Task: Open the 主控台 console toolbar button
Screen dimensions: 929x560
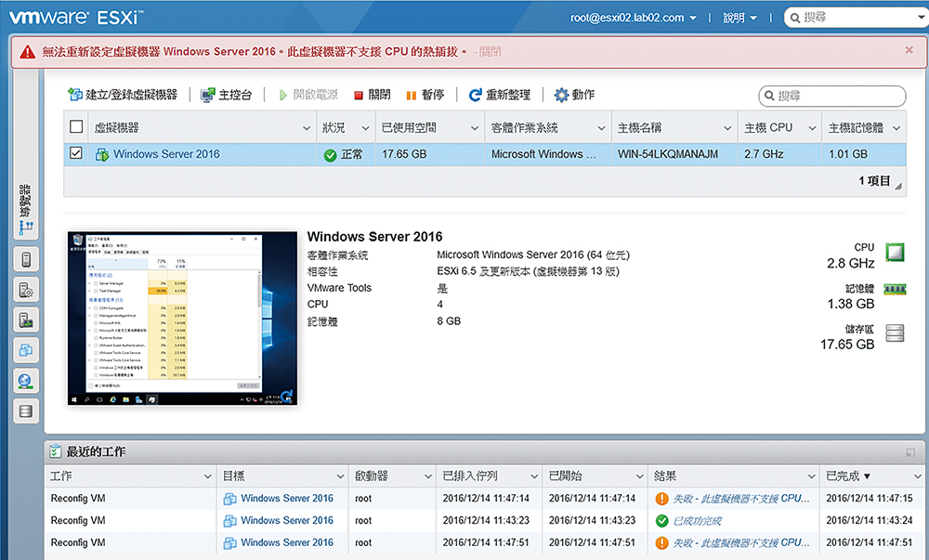Action: [x=227, y=95]
